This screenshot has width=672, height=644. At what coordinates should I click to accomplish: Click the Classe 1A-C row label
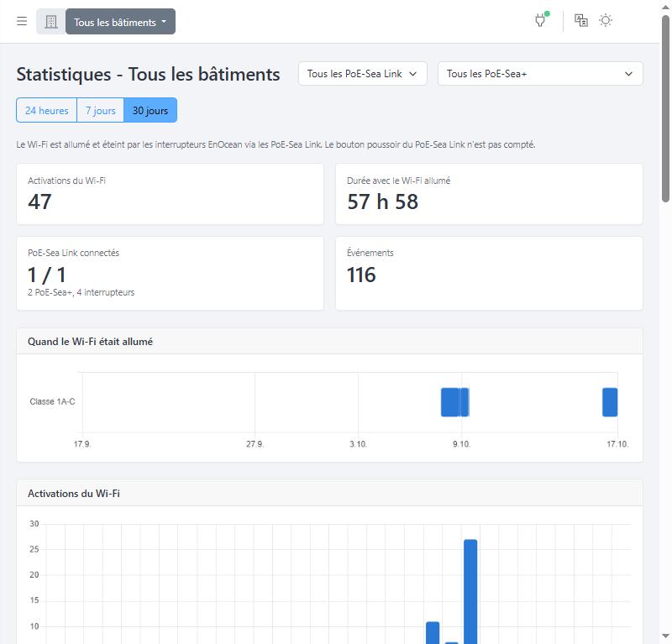52,401
